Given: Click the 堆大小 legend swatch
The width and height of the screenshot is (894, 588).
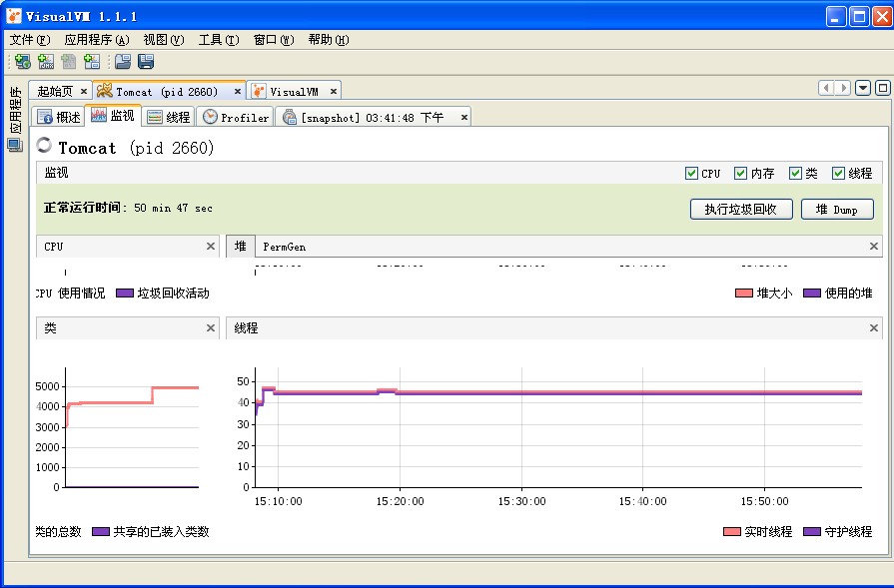Looking at the screenshot, I should pos(743,294).
